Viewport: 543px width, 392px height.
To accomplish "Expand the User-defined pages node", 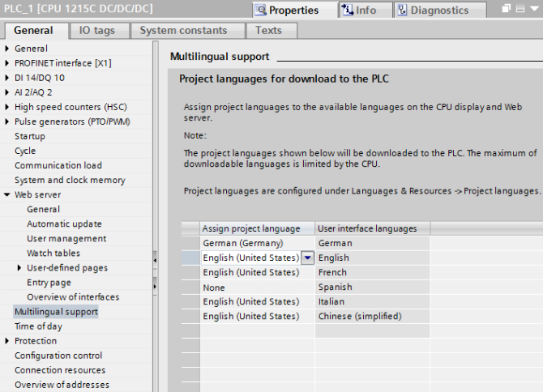I will click(x=20, y=268).
